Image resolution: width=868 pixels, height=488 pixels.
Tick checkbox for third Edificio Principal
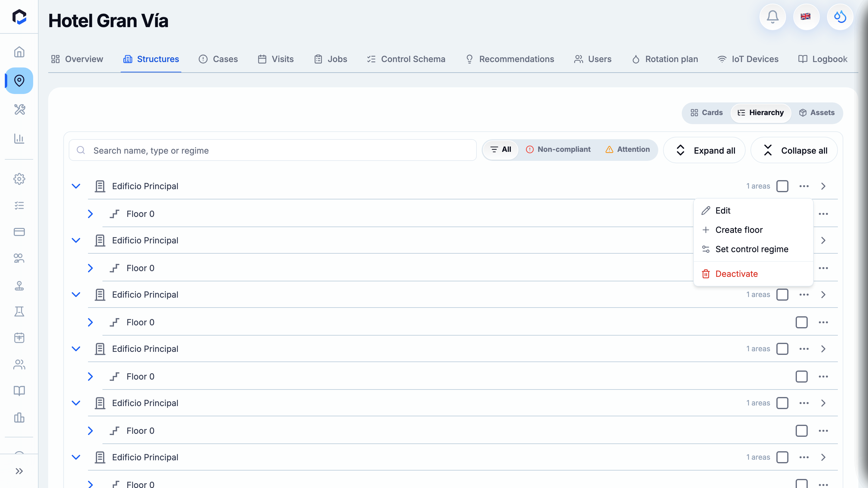coord(782,295)
